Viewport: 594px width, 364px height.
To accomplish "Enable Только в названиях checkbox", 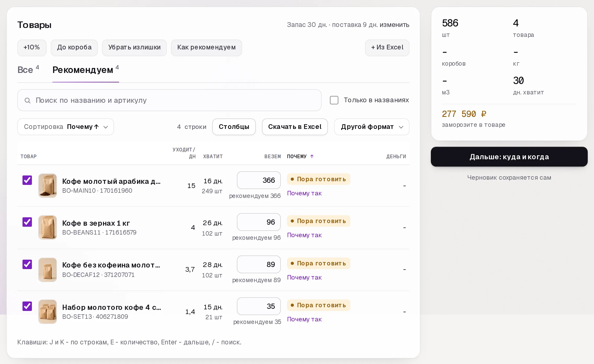I will click(x=334, y=100).
